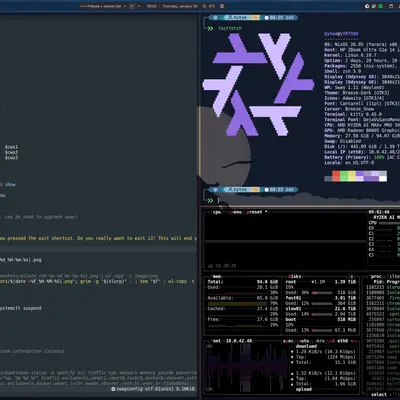The width and height of the screenshot is (400, 400).
Task: Cycle the btop preset option
Action: pos(257,212)
